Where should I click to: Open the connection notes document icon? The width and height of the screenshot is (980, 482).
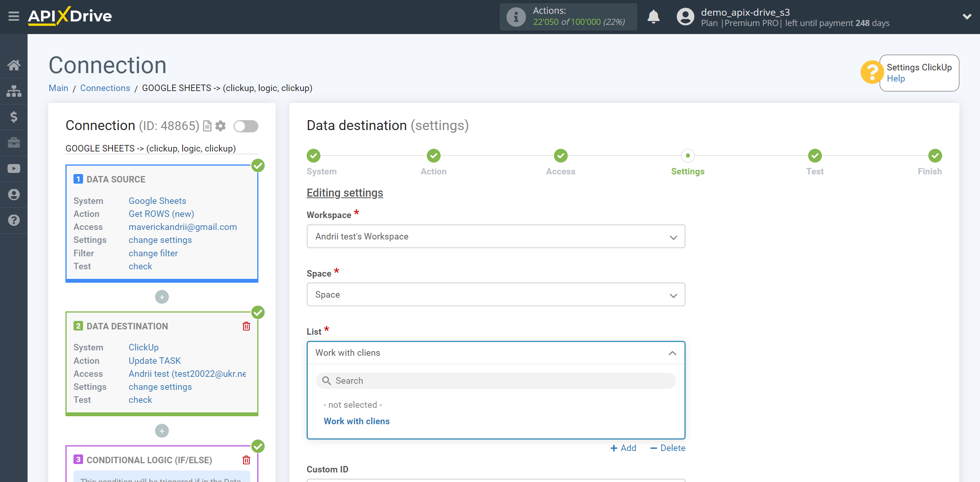pos(207,126)
